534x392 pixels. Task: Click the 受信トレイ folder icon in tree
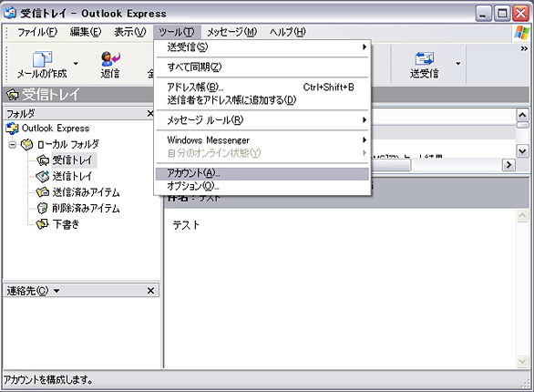(43, 160)
